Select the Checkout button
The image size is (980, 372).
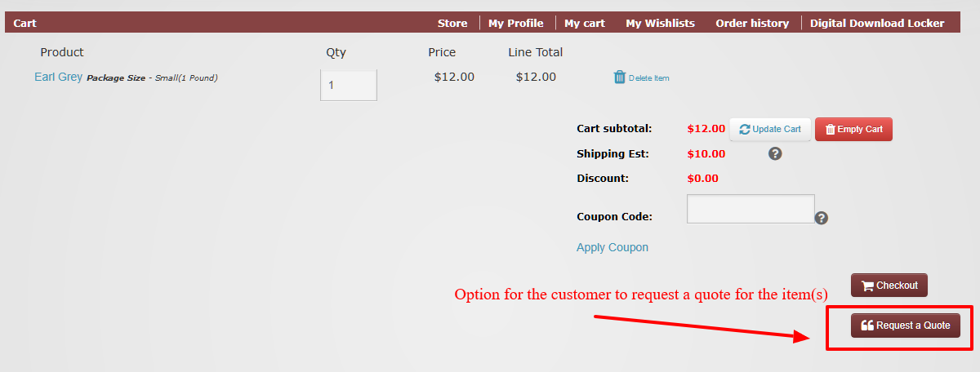tap(889, 286)
